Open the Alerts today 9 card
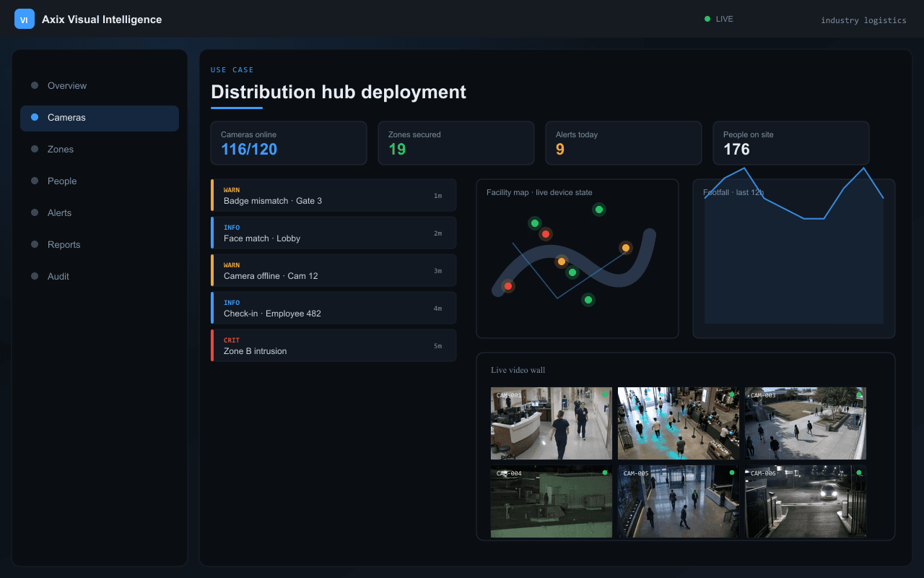924x578 pixels. point(624,143)
